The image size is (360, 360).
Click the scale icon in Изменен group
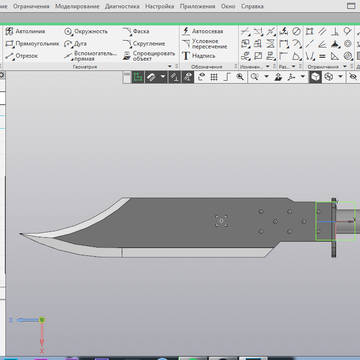pos(258,56)
